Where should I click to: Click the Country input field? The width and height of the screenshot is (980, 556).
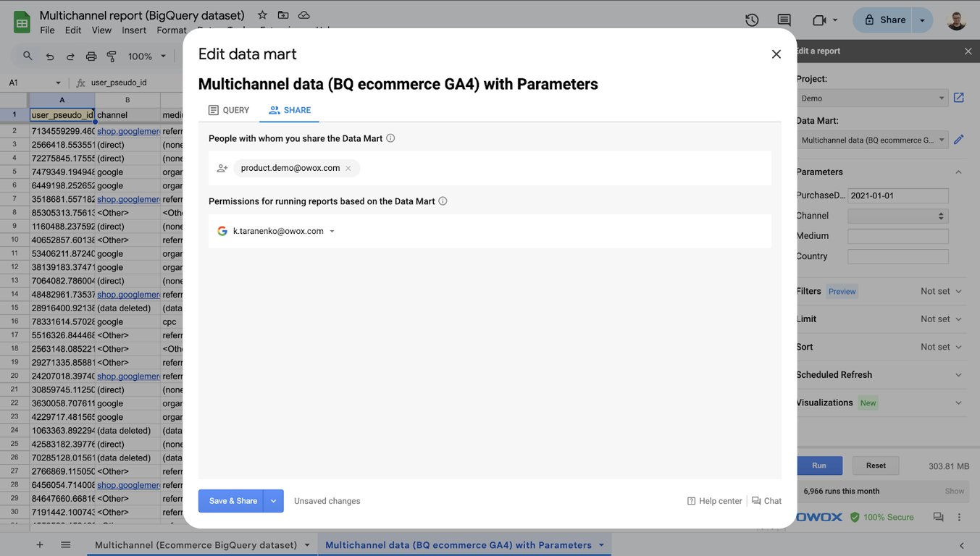pyautogui.click(x=898, y=256)
